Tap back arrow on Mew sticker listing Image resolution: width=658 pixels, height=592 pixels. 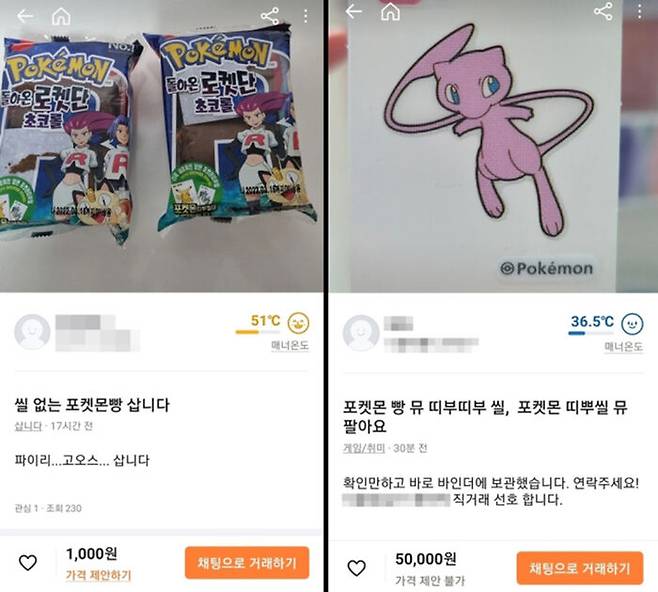point(354,11)
